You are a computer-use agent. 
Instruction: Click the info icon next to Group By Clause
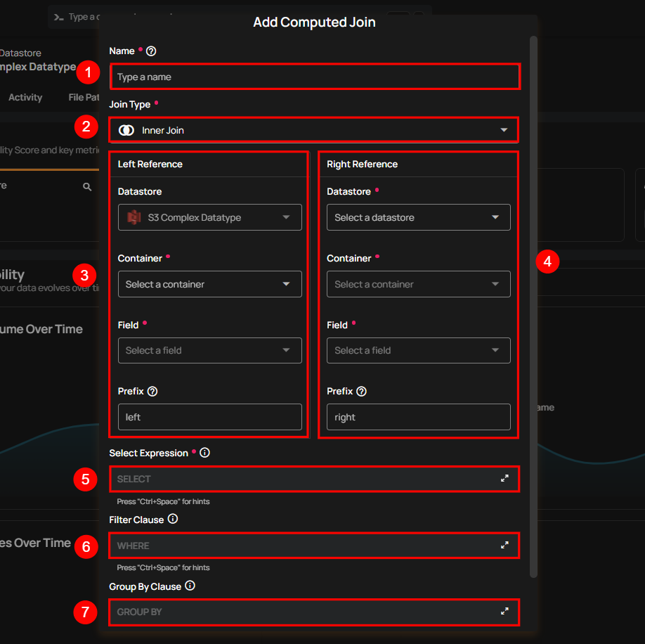coord(190,586)
